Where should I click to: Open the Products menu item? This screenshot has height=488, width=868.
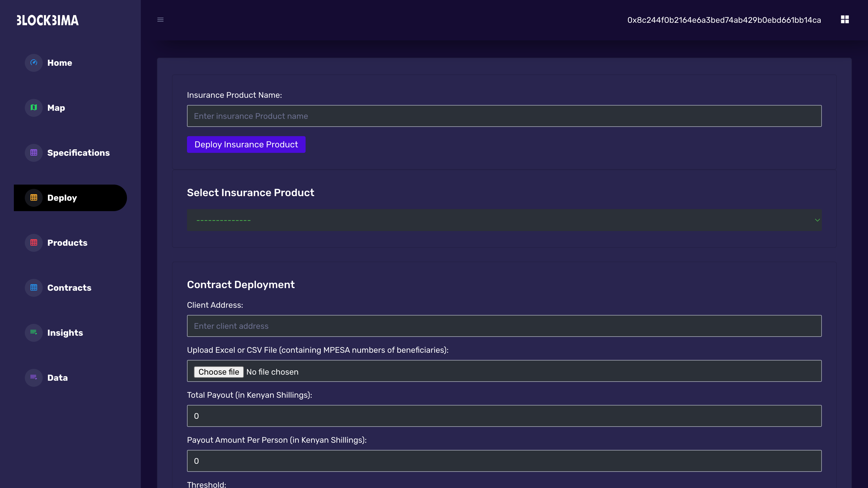[67, 243]
